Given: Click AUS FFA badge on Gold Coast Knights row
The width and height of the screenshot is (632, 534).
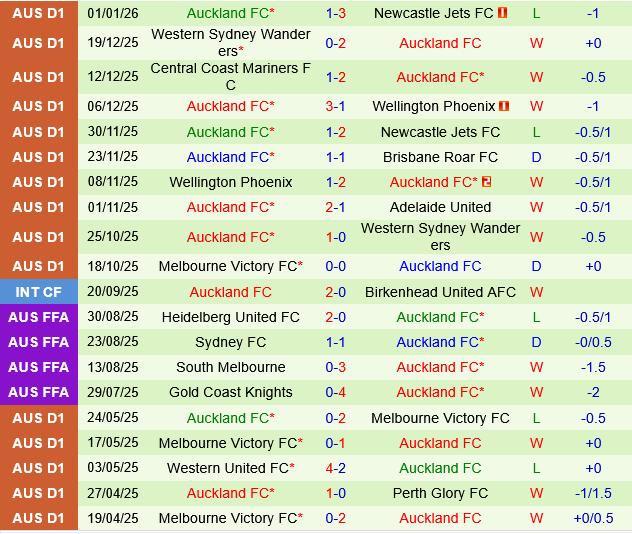Looking at the screenshot, I should 39,392.
